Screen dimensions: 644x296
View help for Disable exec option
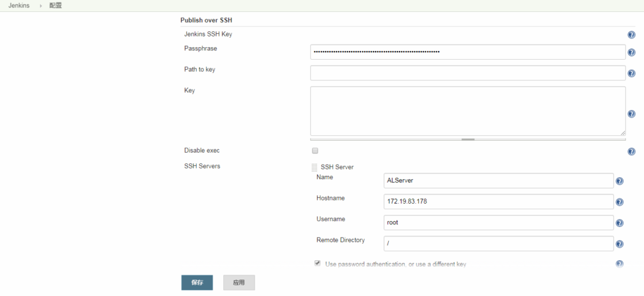click(631, 151)
